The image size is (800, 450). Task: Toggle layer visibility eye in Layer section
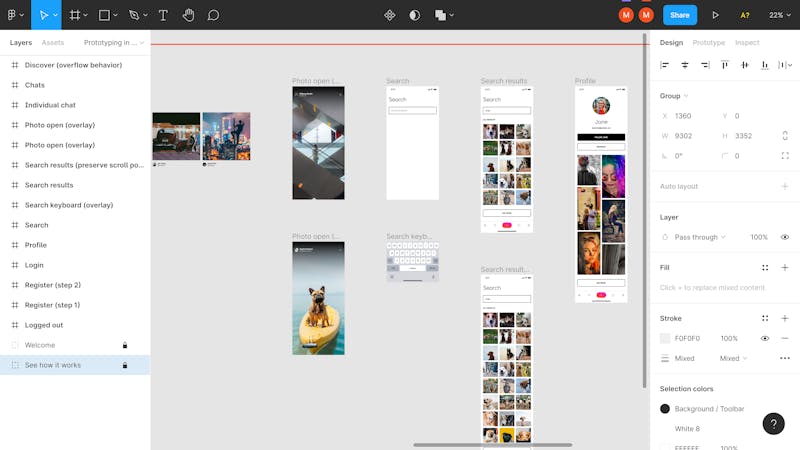[x=785, y=237]
